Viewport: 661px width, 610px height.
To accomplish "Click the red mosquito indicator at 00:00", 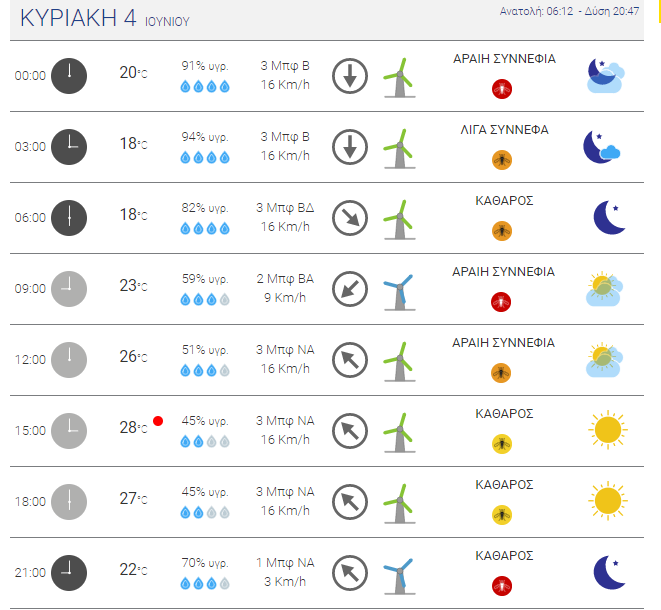I will (502, 89).
